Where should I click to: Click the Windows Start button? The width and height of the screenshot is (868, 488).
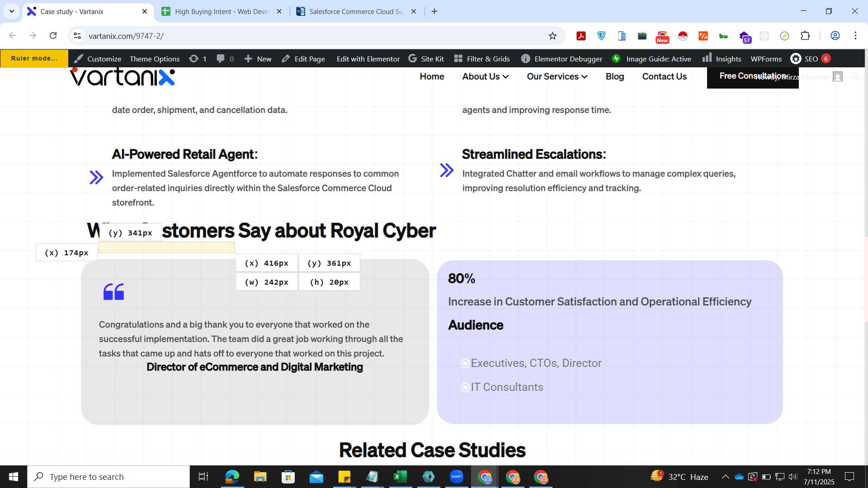[x=14, y=477]
